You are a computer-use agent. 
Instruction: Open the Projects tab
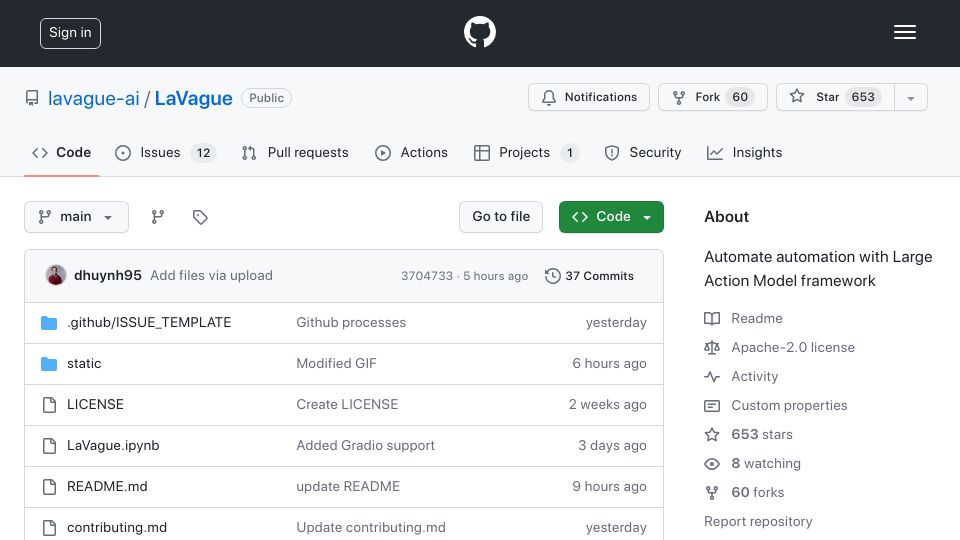click(x=527, y=152)
